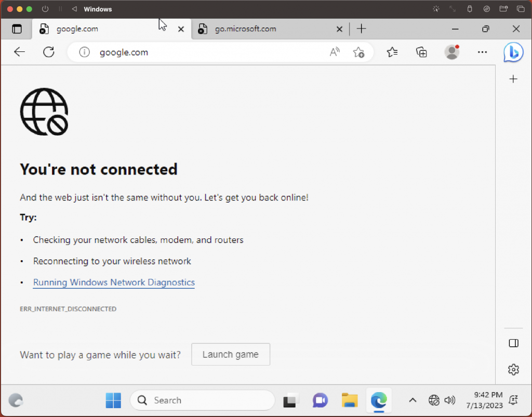The image size is (532, 417).
Task: Open the Windows Start menu
Action: pos(113,400)
